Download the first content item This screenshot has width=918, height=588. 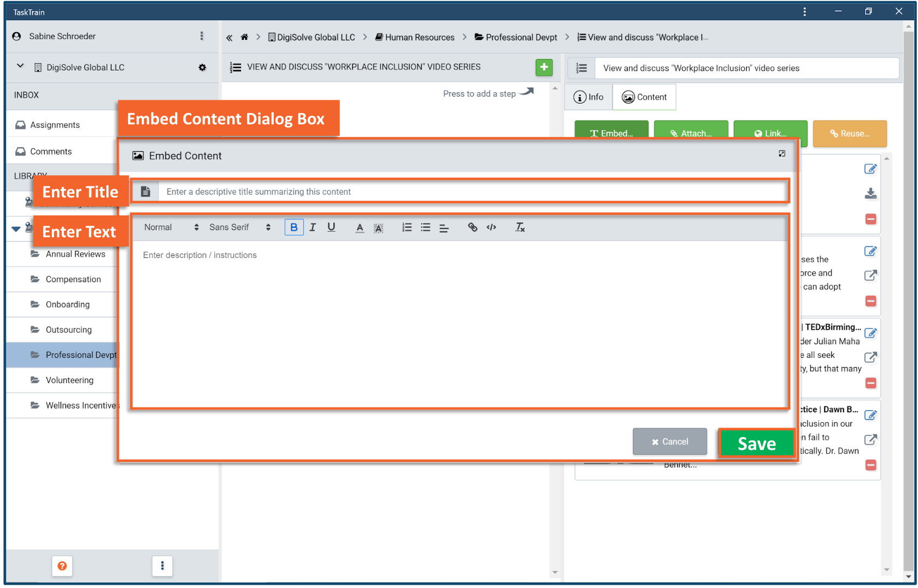tap(871, 194)
